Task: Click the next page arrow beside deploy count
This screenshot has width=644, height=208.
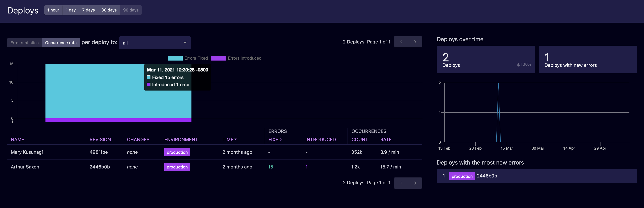Action: (415, 42)
